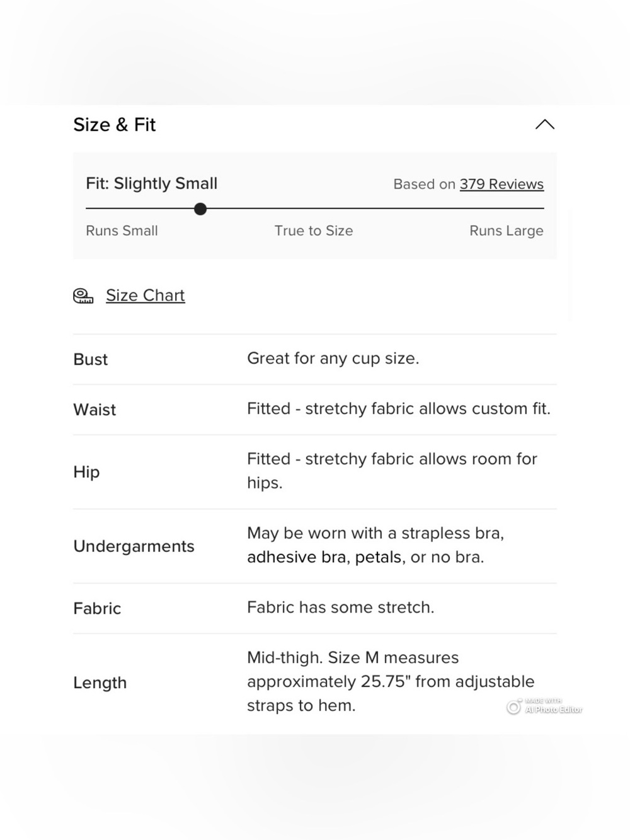Click the 'Great for any cup size' text
630x840 pixels.
[333, 359]
